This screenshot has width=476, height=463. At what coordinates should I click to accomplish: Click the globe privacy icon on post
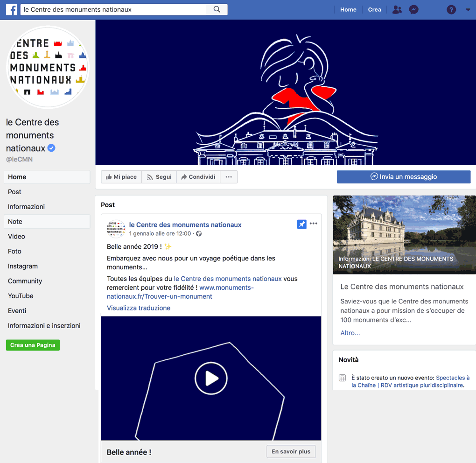pos(199,233)
